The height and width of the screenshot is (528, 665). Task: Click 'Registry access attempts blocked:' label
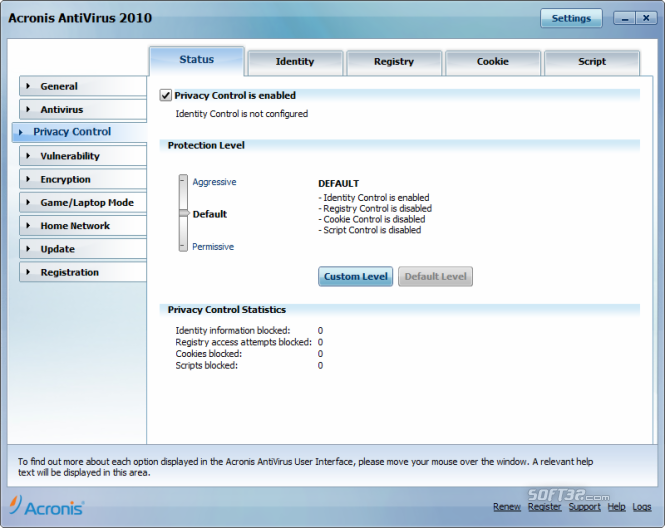pyautogui.click(x=243, y=342)
